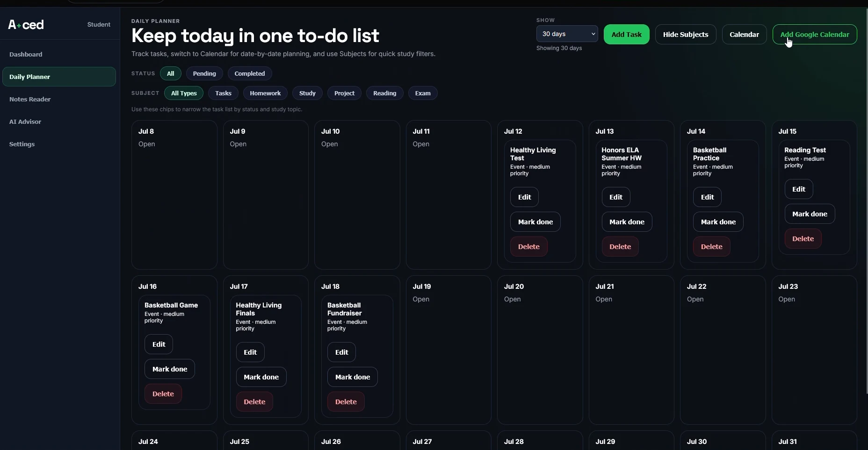Viewport: 868px width, 450px height.
Task: Open Notes Reader
Action: pos(30,99)
